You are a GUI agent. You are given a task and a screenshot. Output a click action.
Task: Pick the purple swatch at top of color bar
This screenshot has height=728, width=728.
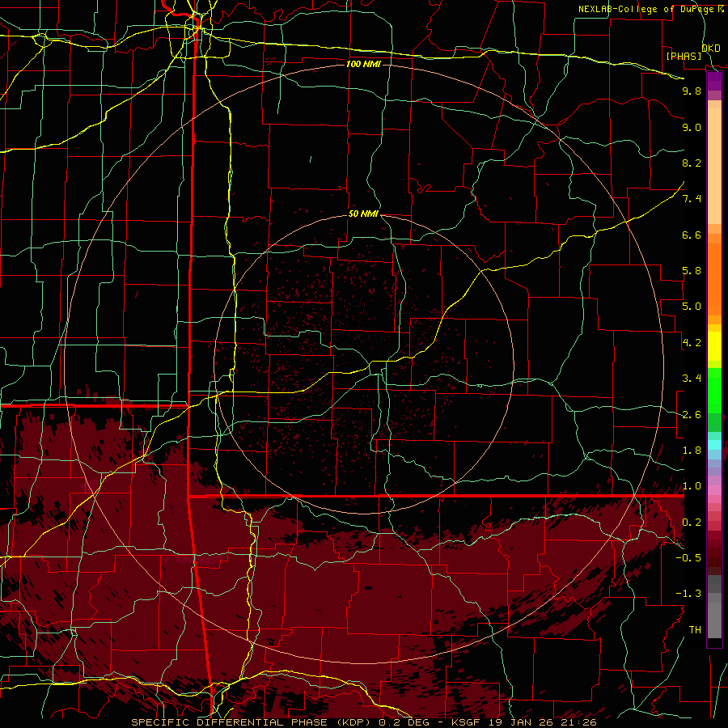(x=714, y=81)
